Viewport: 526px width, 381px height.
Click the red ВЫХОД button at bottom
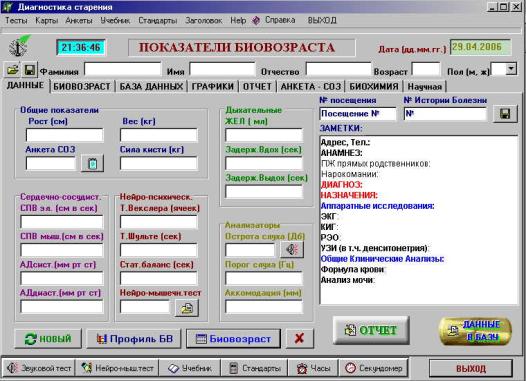(471, 369)
